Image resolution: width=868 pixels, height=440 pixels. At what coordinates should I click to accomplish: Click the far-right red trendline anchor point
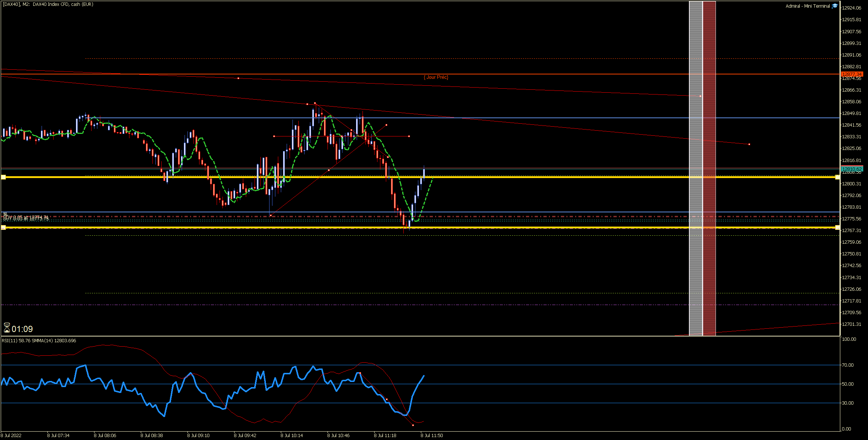[x=749, y=144]
